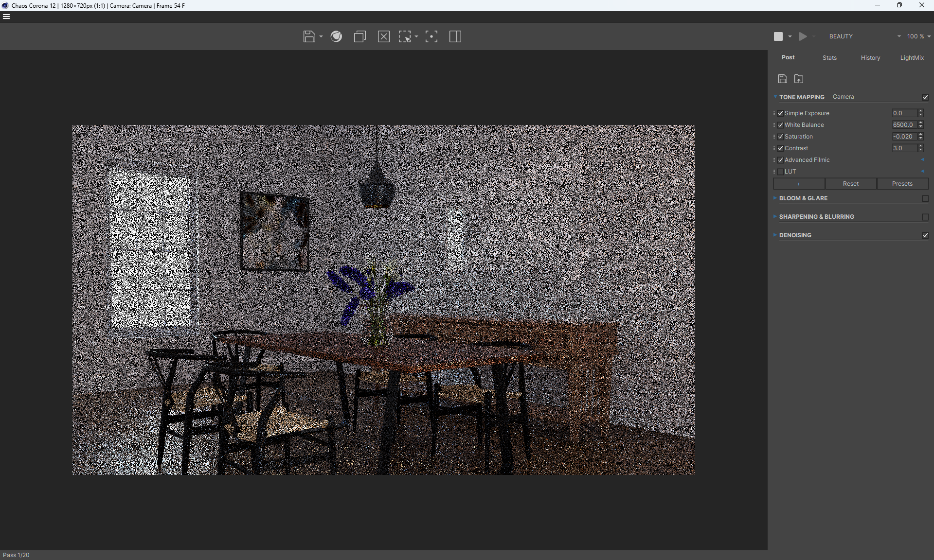This screenshot has height=560, width=934.
Task: Select the render region selection tool
Action: point(405,36)
